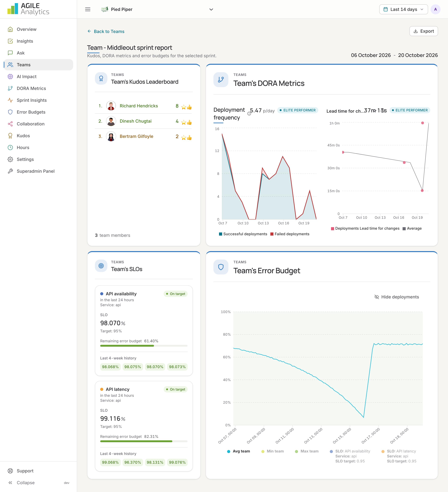Viewport: 448px width, 492px height.
Task: Toggle SLO: API availability legend series
Action: (x=350, y=456)
